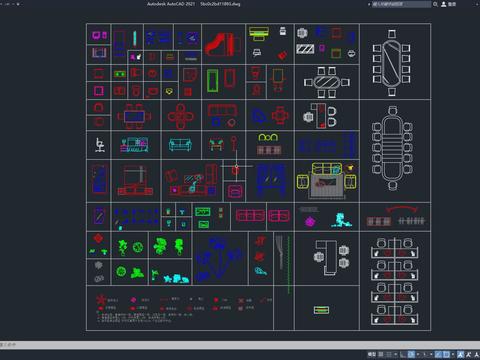480x360 pixels.
Task: Toggle snap mode in status bar
Action: pyautogui.click(x=389, y=354)
